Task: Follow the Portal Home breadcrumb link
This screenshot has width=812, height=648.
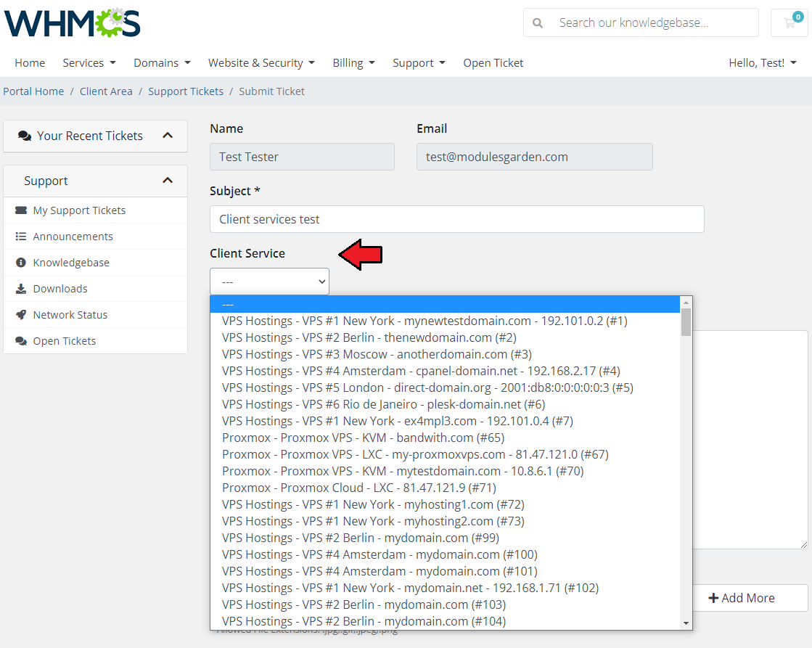Action: [33, 91]
